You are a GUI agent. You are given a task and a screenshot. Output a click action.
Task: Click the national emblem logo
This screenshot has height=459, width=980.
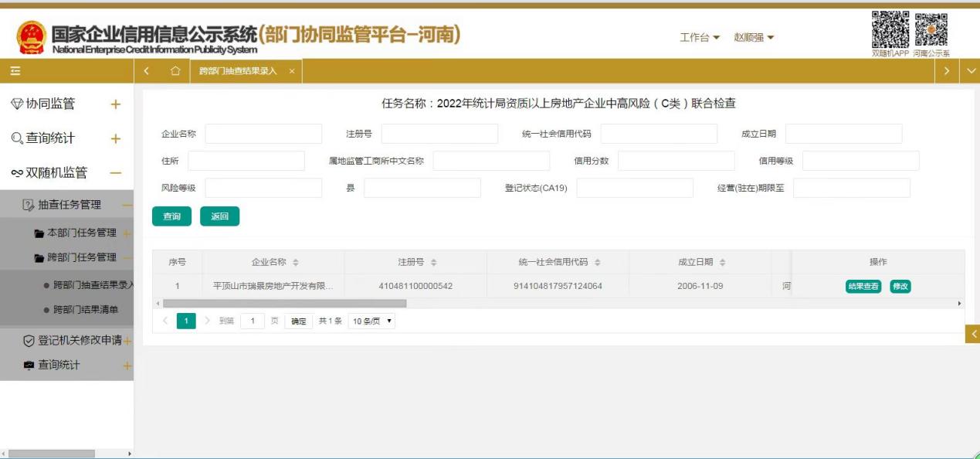click(x=32, y=36)
